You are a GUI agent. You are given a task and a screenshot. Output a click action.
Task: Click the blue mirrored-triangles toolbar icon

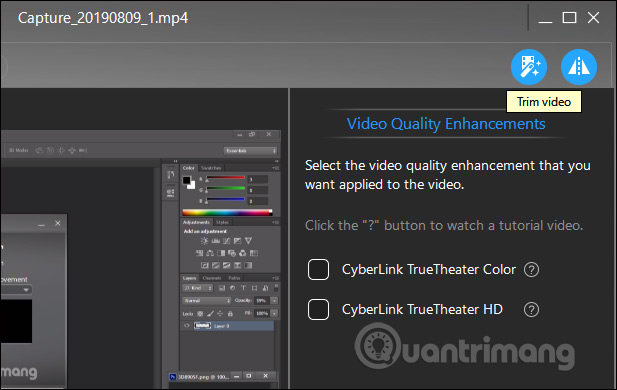[x=579, y=67]
